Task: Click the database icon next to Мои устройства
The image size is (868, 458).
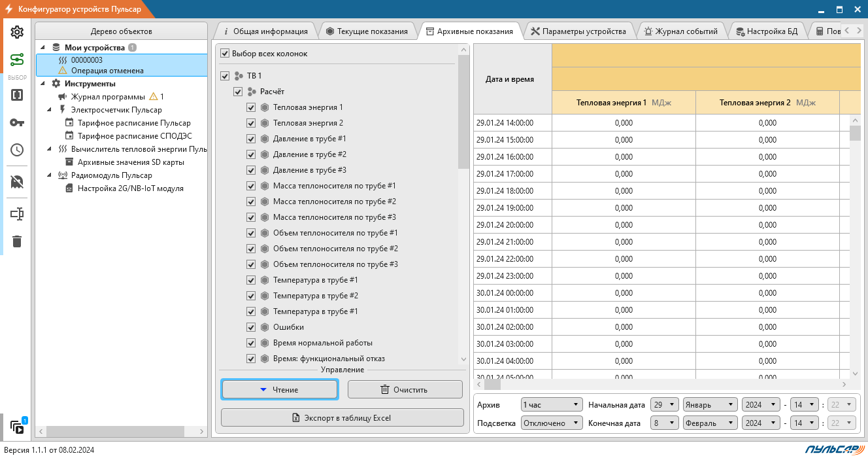Action: [56, 47]
